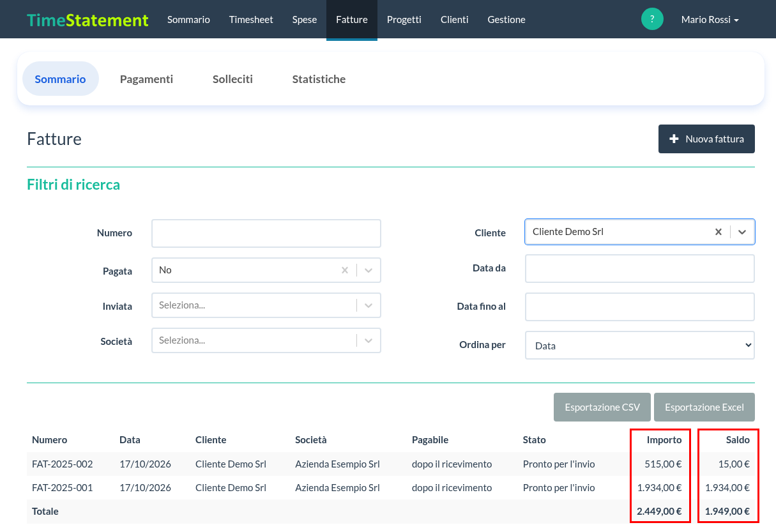Click the Pagabile column header

pyautogui.click(x=430, y=440)
